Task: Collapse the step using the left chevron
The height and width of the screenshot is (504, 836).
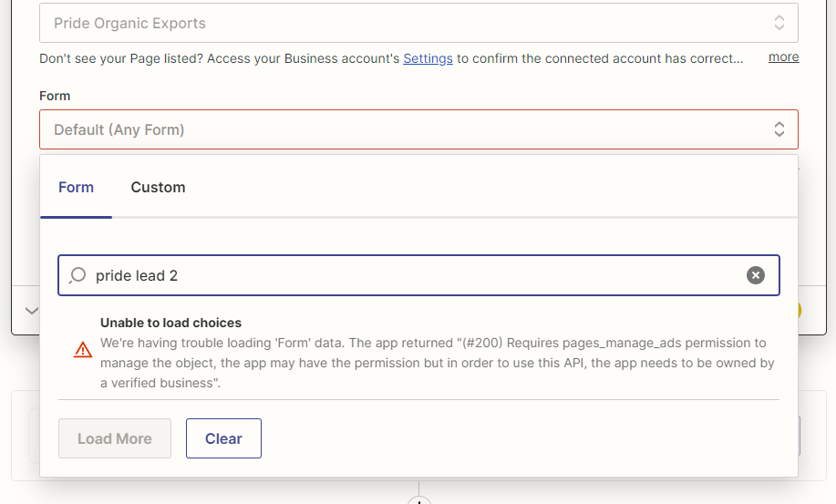Action: pyautogui.click(x=32, y=311)
